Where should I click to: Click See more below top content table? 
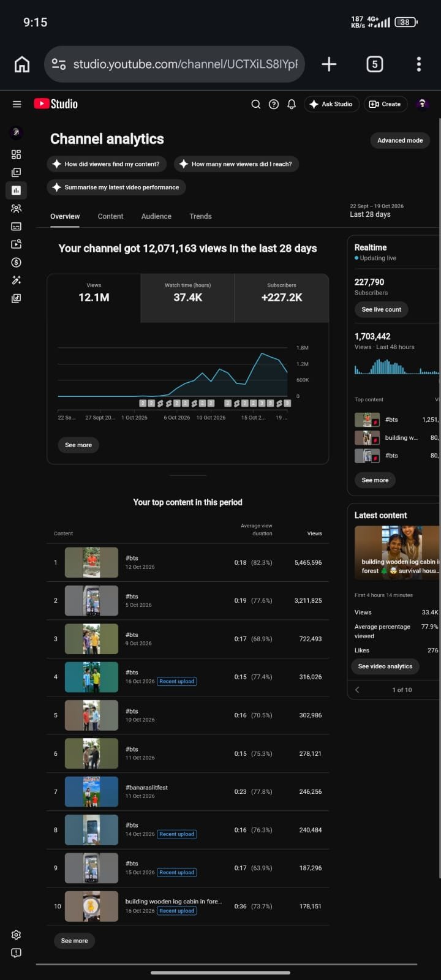pyautogui.click(x=74, y=941)
